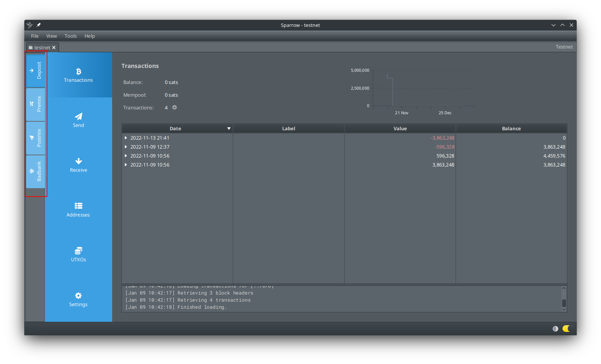Switch to the Badbank account tab
Viewport: 601px width, 364px height.
point(36,171)
